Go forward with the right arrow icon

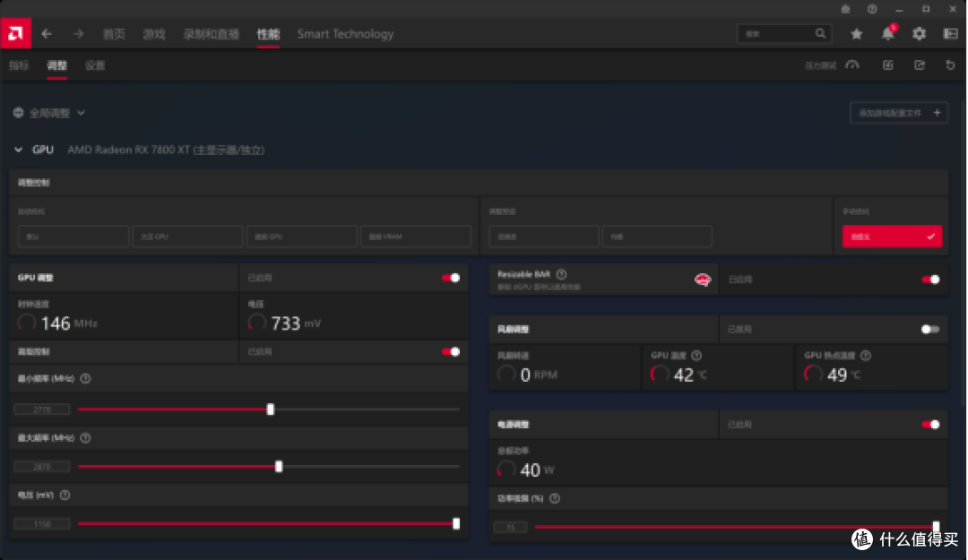[x=78, y=34]
